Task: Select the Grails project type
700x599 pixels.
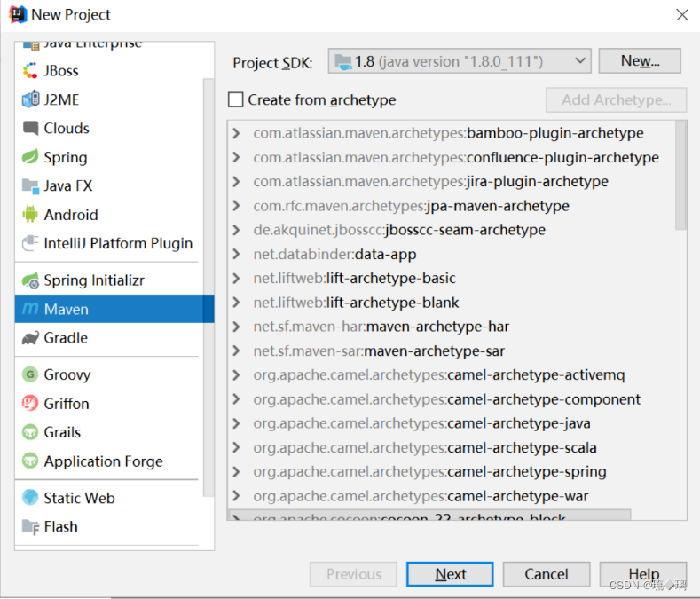Action: tap(109, 432)
